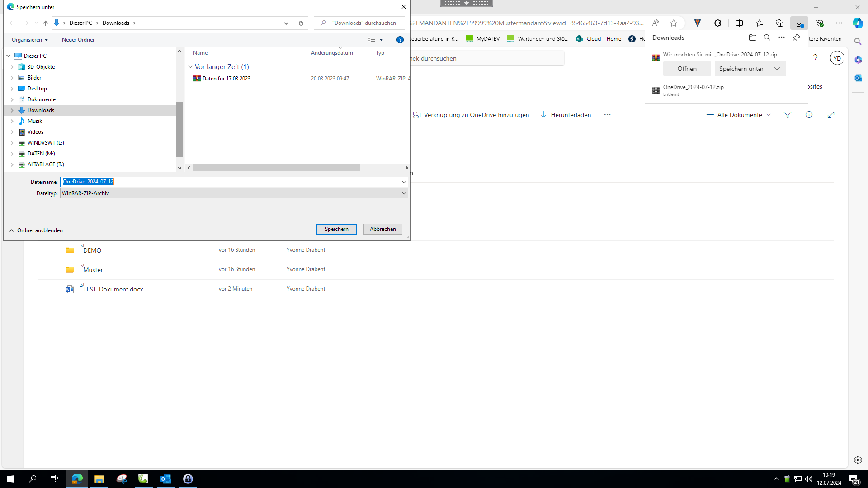The height and width of the screenshot is (488, 868).
Task: Click the Speichern button
Action: (x=336, y=229)
